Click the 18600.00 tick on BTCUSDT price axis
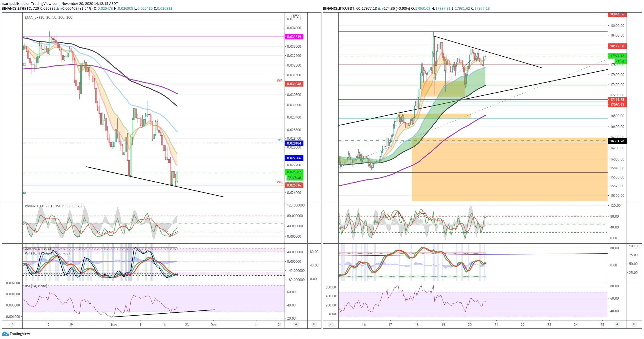Image resolution: width=644 pixels, height=339 pixels. (617, 26)
